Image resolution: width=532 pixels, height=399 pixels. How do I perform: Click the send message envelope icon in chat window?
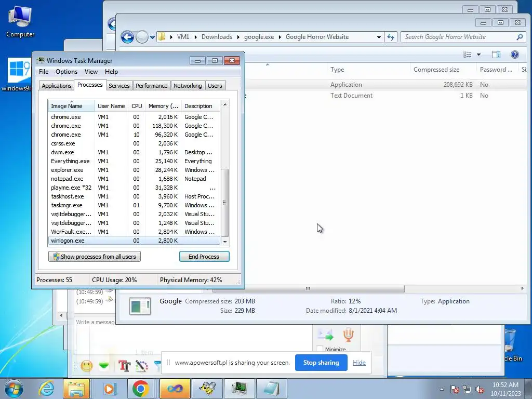325,335
